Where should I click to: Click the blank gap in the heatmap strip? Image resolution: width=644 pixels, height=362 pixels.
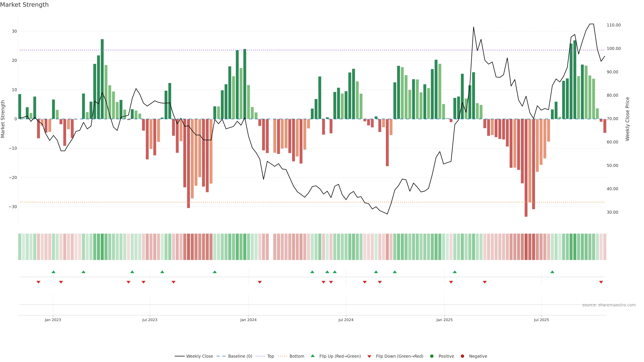point(271,247)
